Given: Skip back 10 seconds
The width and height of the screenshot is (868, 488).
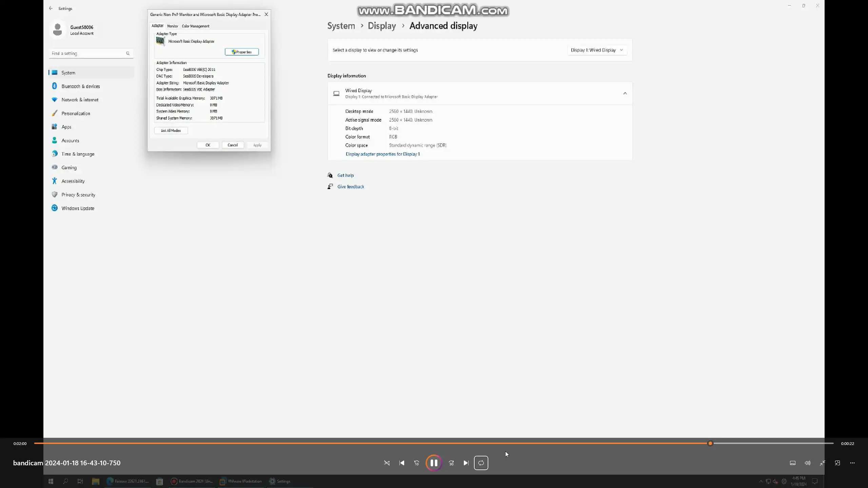Looking at the screenshot, I should (417, 463).
